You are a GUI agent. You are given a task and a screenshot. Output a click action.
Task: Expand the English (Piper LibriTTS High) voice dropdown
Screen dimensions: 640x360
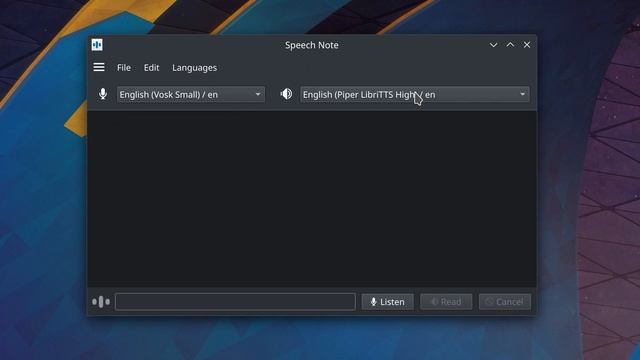pos(415,95)
